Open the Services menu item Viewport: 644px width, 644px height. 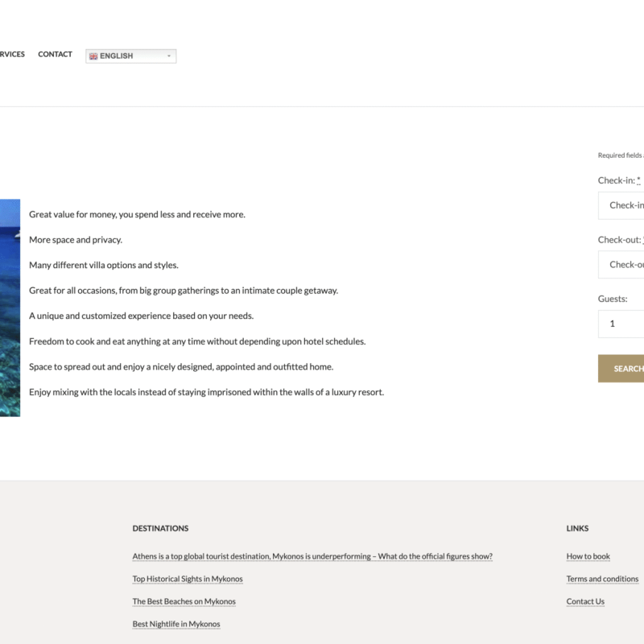click(11, 55)
